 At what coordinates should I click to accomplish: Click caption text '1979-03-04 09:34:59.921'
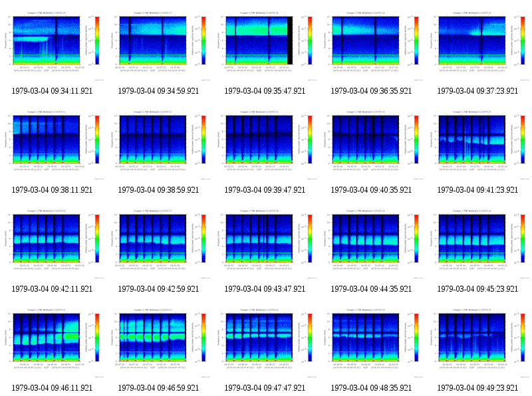[x=158, y=91]
